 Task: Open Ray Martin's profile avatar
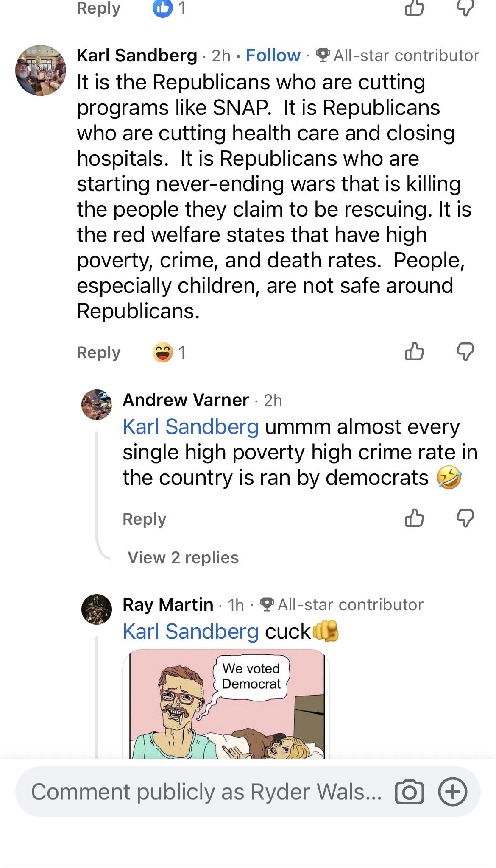[x=97, y=609]
